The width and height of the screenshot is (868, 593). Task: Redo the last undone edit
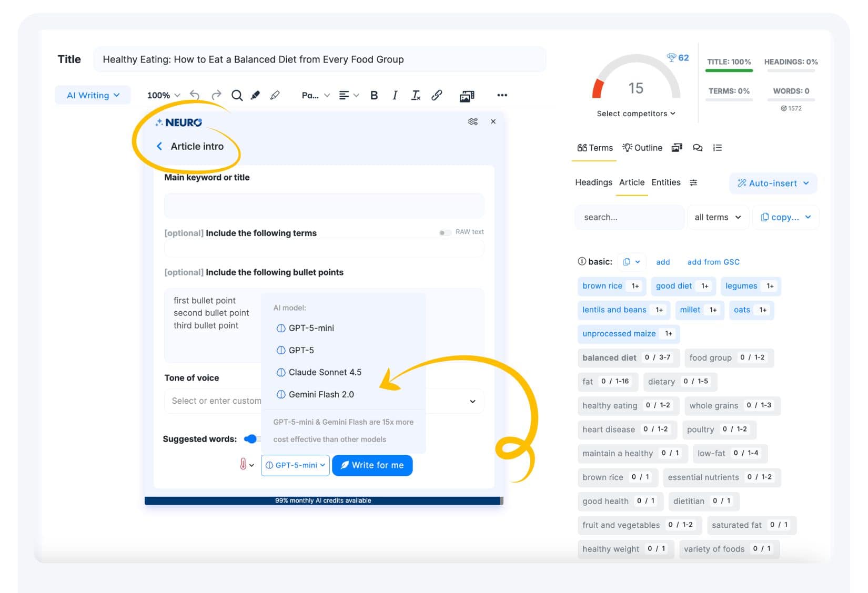[216, 95]
